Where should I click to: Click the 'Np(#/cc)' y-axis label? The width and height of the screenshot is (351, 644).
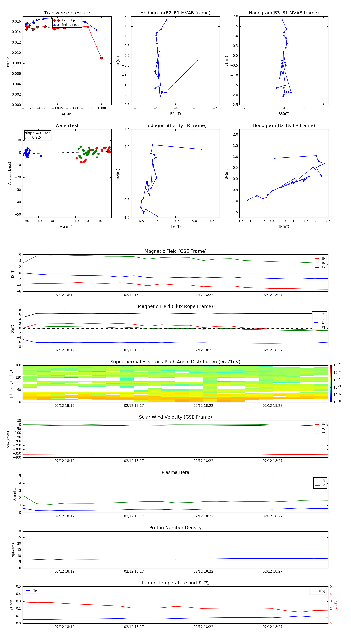[13, 550]
